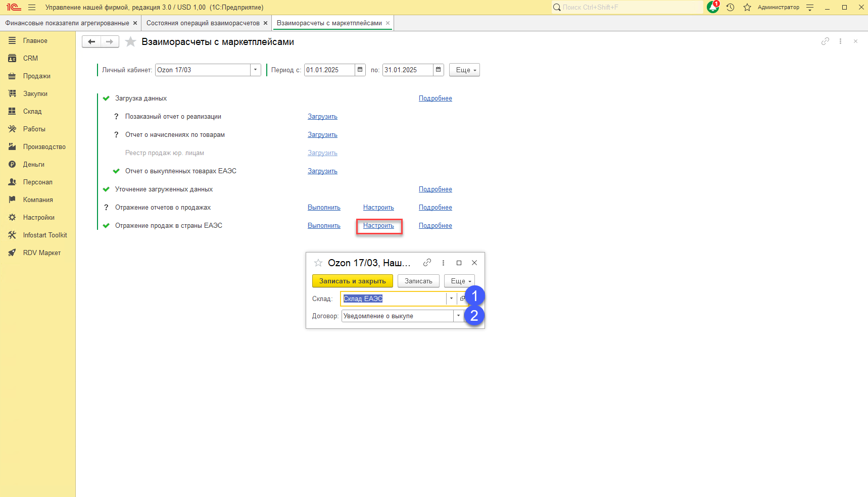
Task: Star the Ozon 17/03 dialog
Action: click(318, 263)
